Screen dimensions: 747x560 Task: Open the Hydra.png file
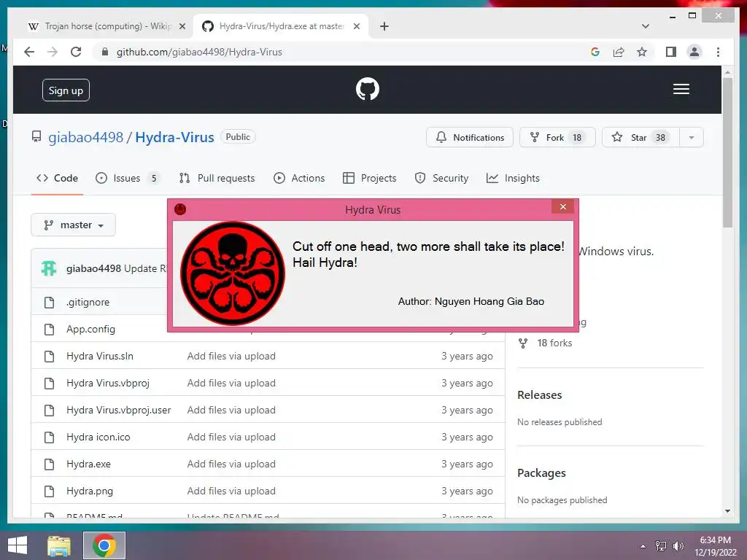(90, 491)
